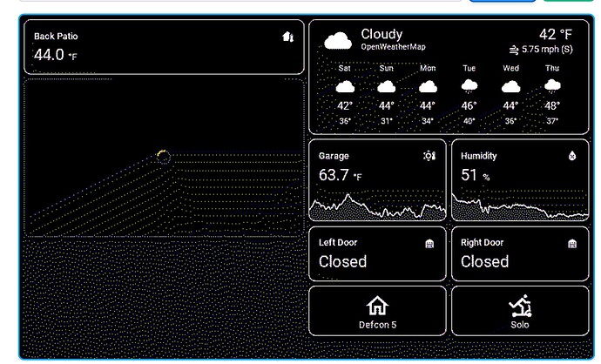This screenshot has height=364, width=601.
Task: Click the Sat day label
Action: [x=344, y=68]
